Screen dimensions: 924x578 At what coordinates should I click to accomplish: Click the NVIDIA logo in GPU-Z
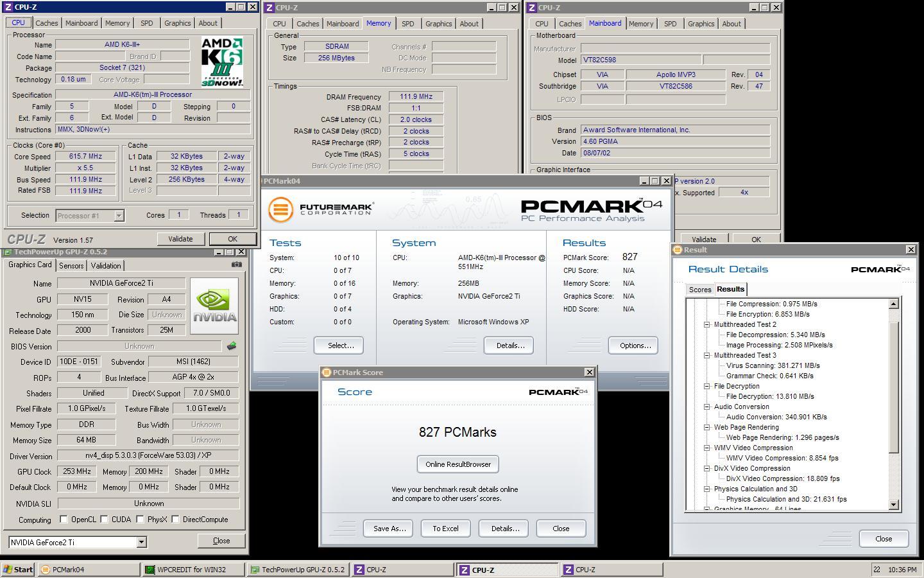(x=214, y=306)
